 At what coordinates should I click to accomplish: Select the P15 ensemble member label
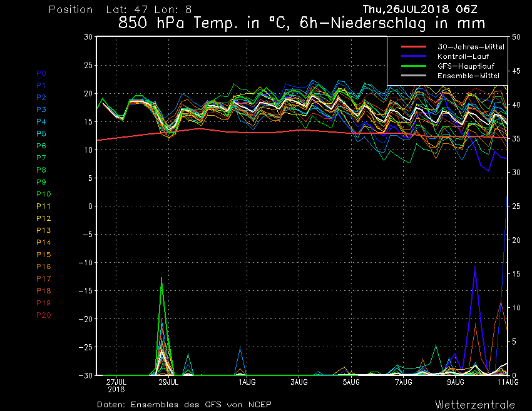click(x=43, y=255)
